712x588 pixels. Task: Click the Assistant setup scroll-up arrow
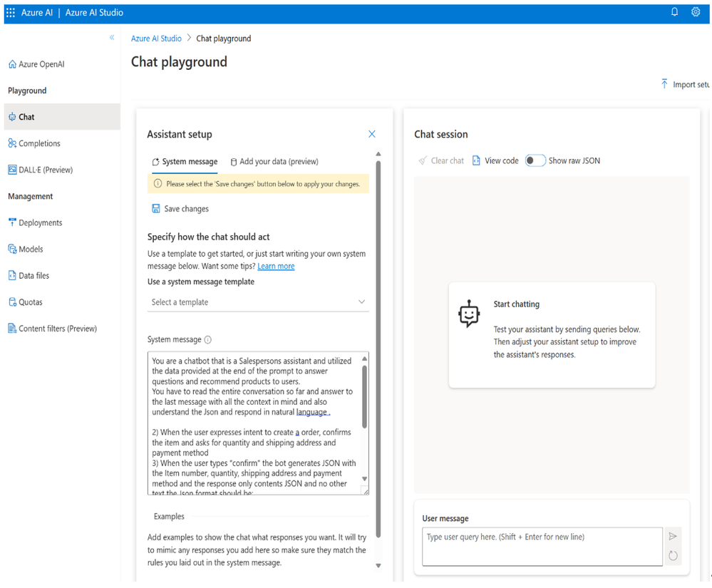[378, 154]
